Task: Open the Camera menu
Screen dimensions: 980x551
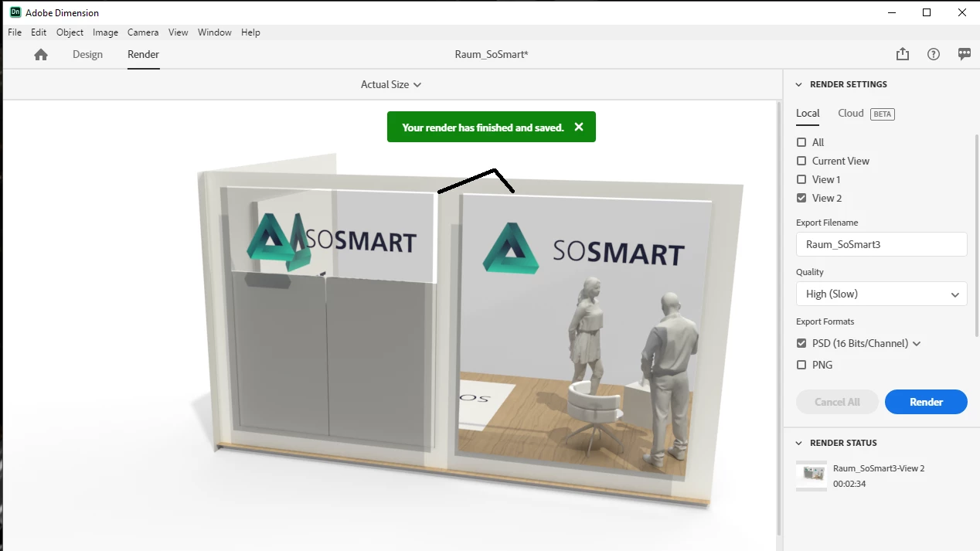Action: point(143,32)
